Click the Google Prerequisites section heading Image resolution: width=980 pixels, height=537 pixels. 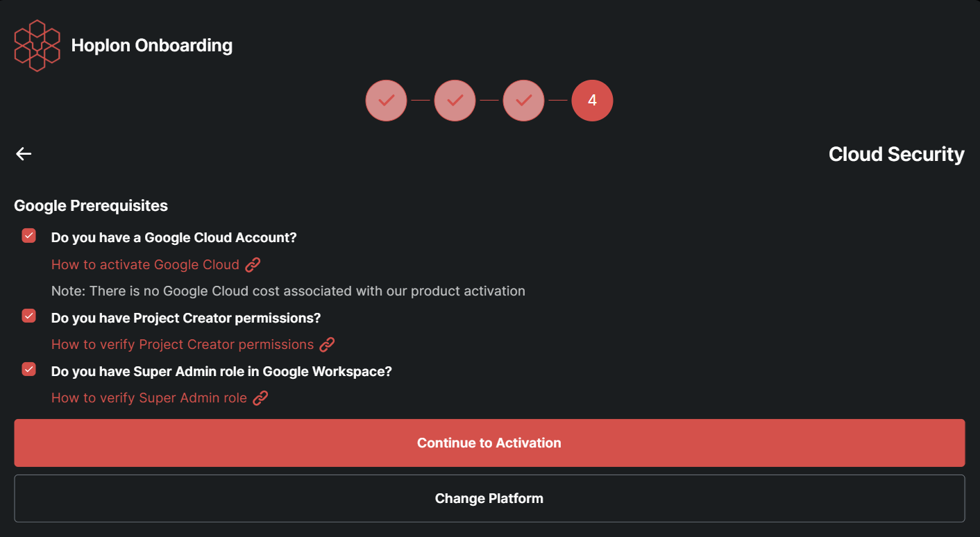point(91,205)
